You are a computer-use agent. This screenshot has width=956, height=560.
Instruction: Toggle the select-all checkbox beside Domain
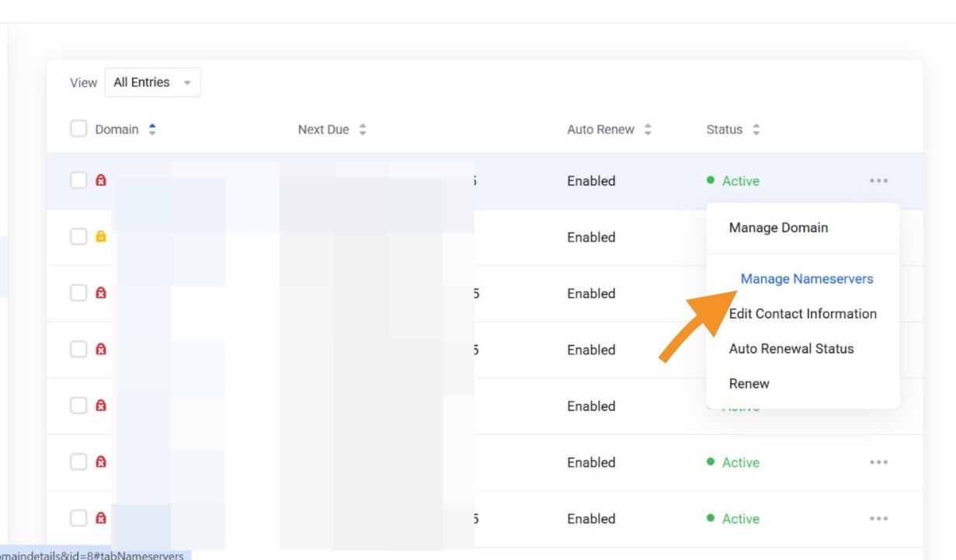pos(78,129)
